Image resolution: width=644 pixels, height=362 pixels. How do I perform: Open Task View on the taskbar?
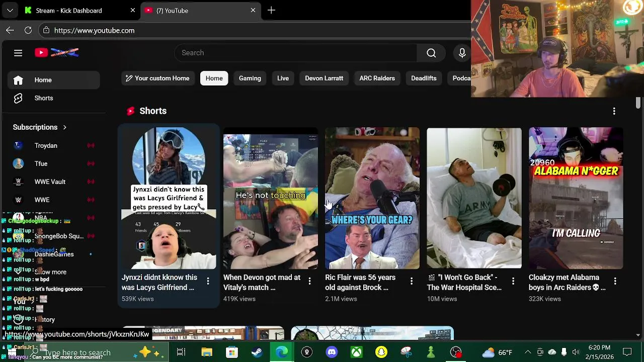(181, 352)
